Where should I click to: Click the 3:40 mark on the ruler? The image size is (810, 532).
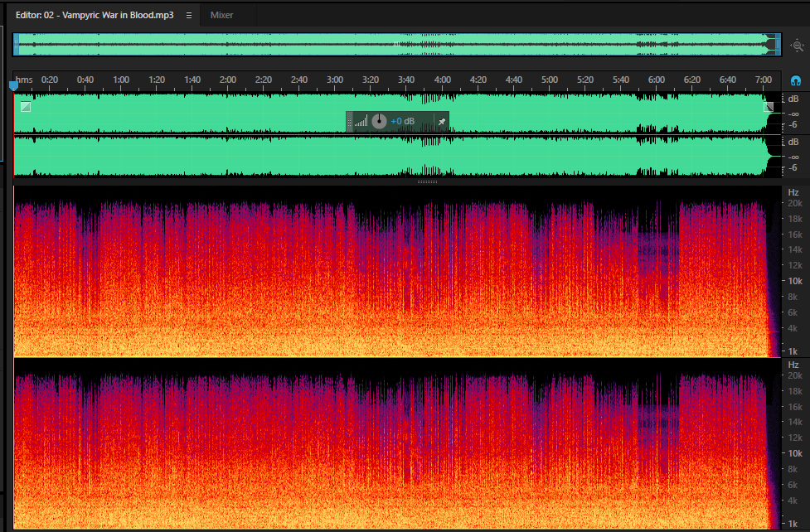pyautogui.click(x=406, y=80)
